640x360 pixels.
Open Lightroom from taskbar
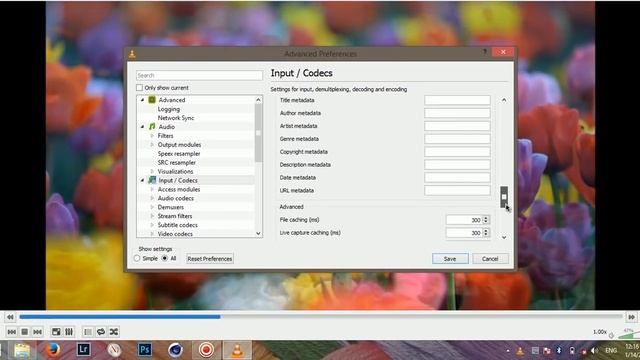click(84, 350)
